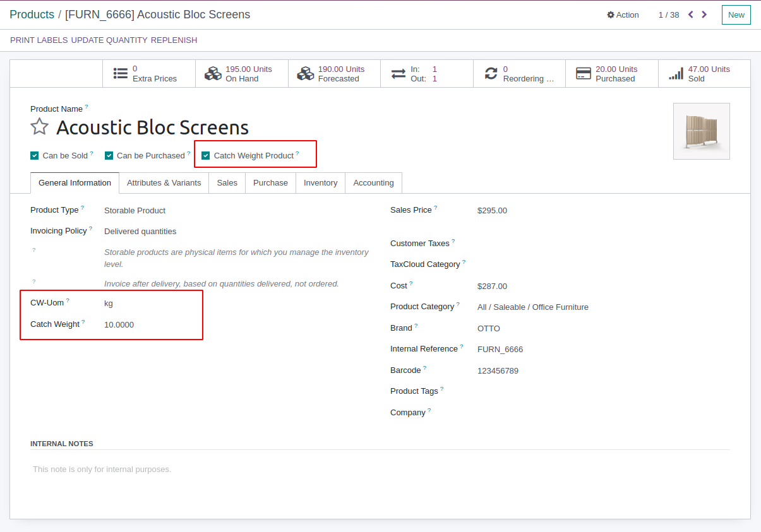Open Product Type selection field
This screenshot has height=532, width=761.
pyautogui.click(x=135, y=211)
